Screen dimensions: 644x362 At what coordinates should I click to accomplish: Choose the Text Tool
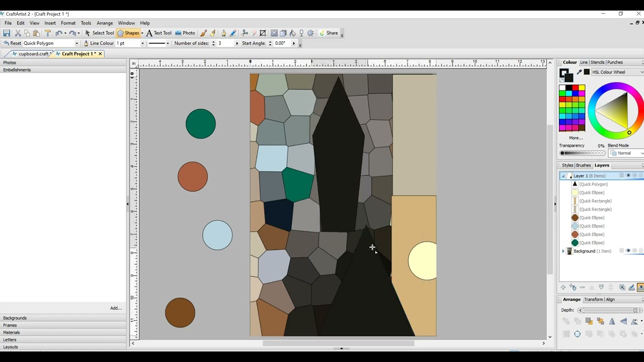coord(159,33)
